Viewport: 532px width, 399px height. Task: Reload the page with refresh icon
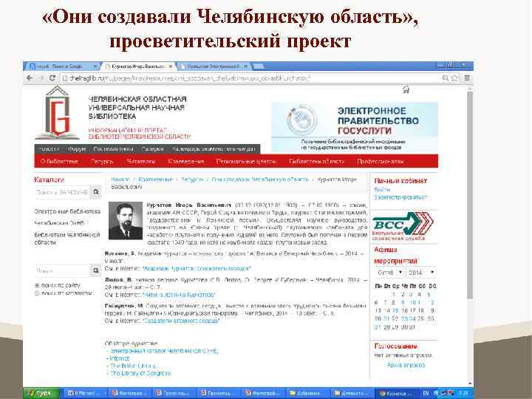52,78
